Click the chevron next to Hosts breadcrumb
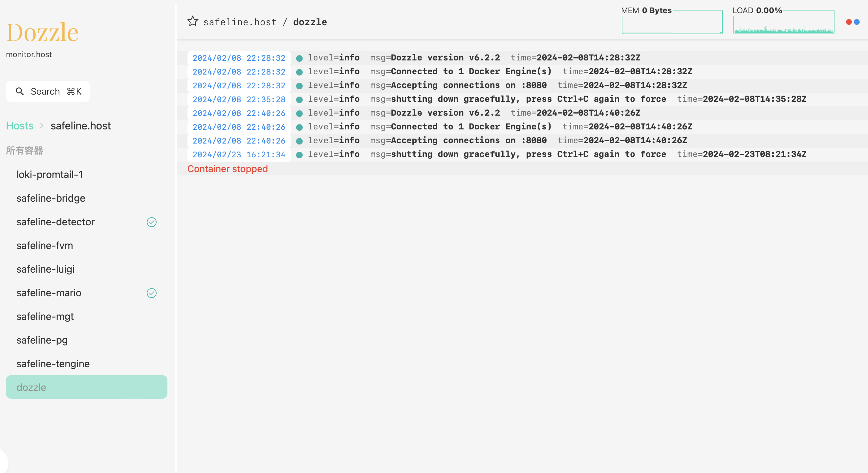The width and height of the screenshot is (868, 473). click(42, 126)
